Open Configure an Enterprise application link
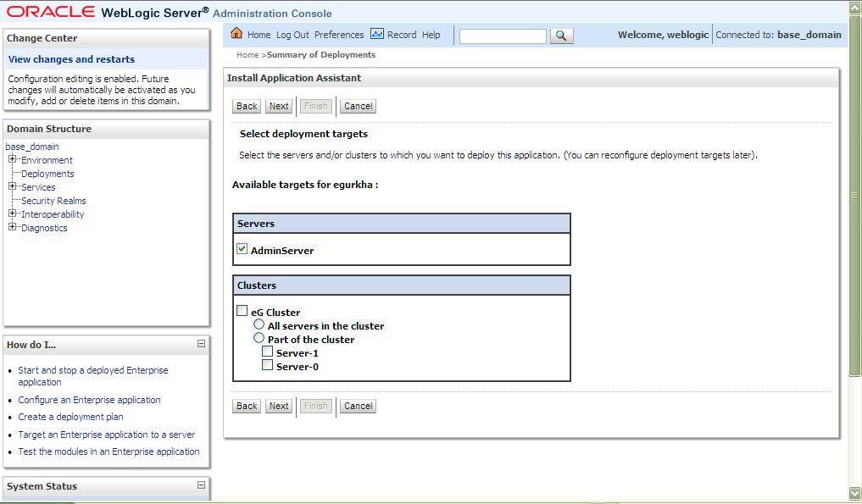The width and height of the screenshot is (862, 504). coord(89,400)
